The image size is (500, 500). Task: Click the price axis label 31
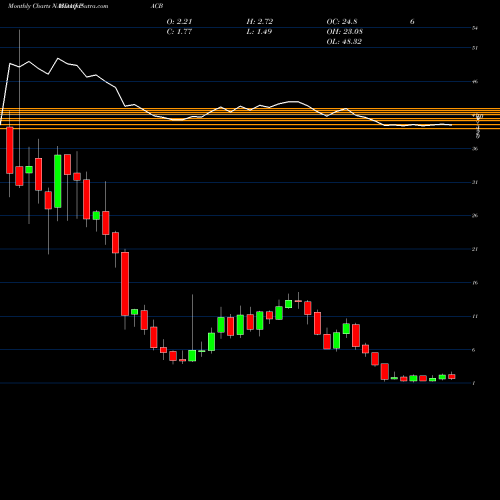[x=475, y=182]
